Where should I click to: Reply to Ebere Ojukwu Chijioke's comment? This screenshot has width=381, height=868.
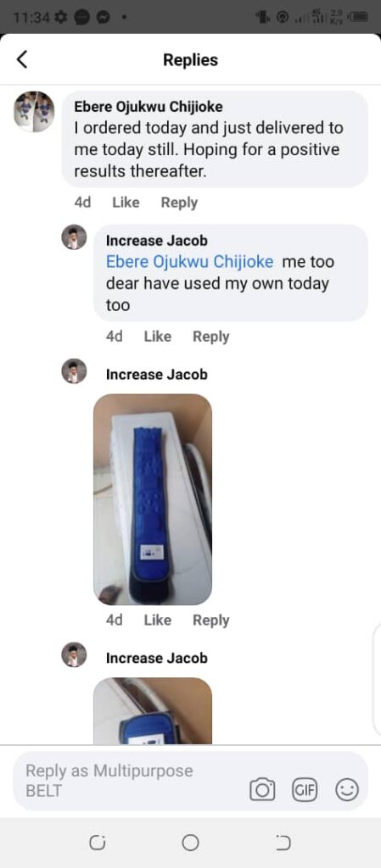(x=179, y=203)
